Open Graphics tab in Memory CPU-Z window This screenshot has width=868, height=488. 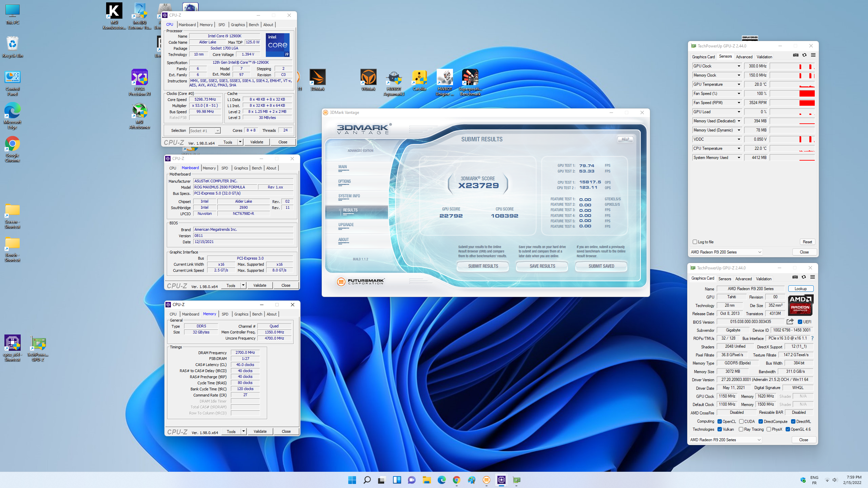pos(241,314)
